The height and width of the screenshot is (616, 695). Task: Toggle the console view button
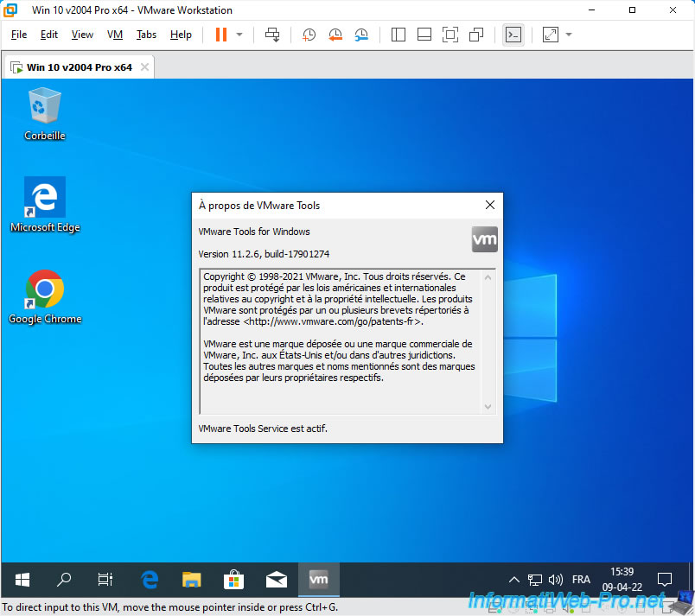[513, 35]
